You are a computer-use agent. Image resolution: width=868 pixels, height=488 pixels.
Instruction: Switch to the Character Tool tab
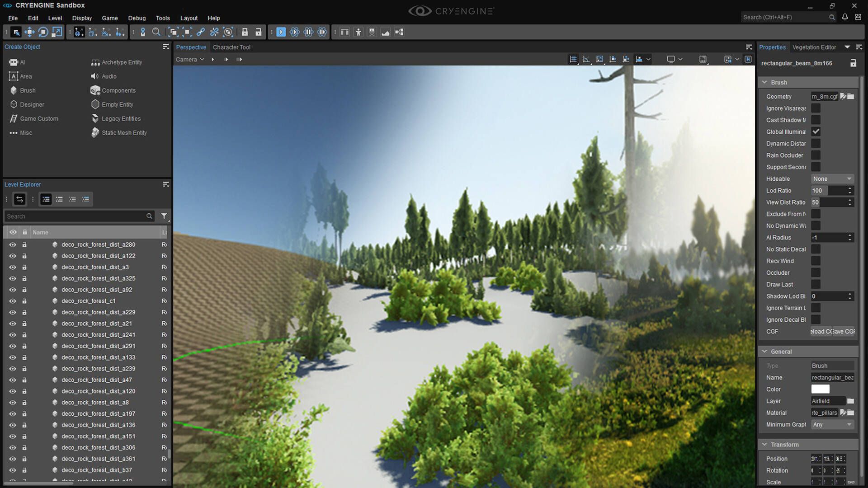tap(232, 47)
